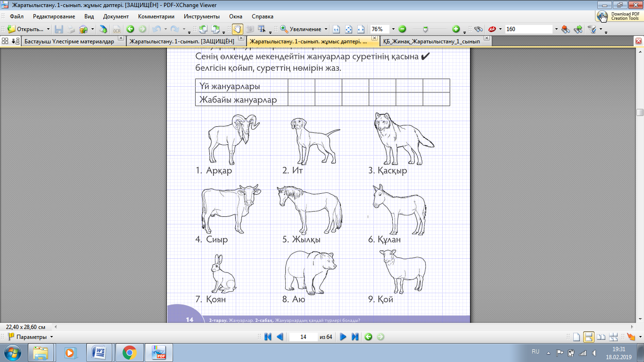Click the zoom slider handle
This screenshot has width=644, height=362.
point(425,29)
